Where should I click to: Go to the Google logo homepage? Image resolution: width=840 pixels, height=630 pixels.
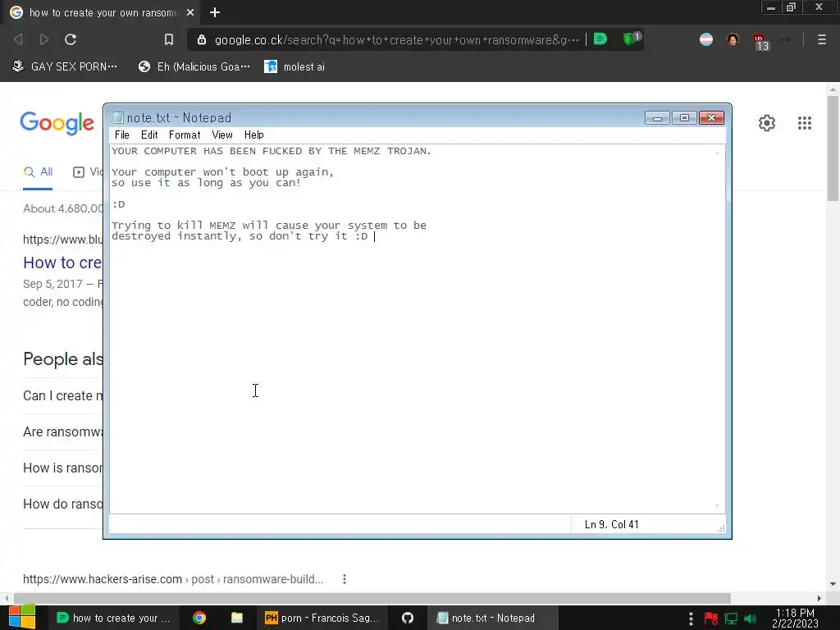click(x=57, y=124)
